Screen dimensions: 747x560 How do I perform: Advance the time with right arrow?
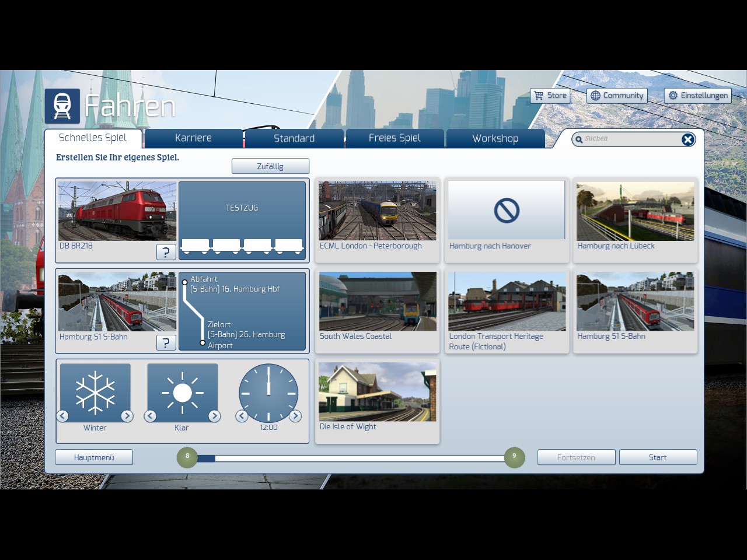295,416
